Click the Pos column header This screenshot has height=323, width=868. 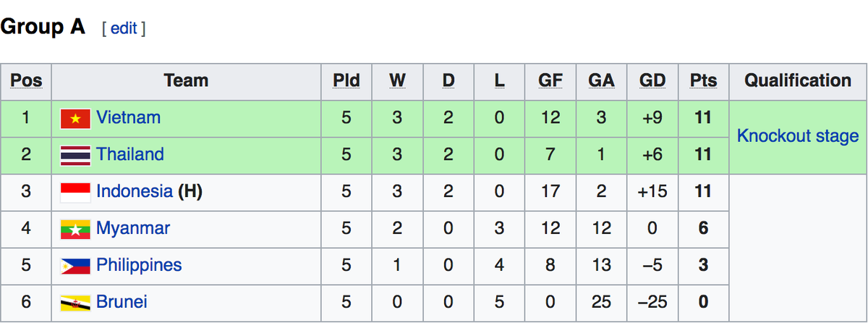(26, 81)
